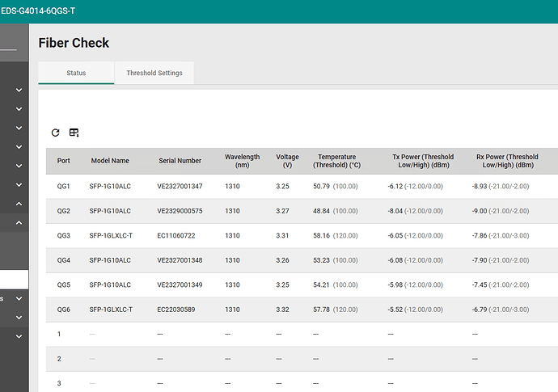Screen dimensions: 558x392
Task: Click serial number VE2329000575
Action: 180,211
